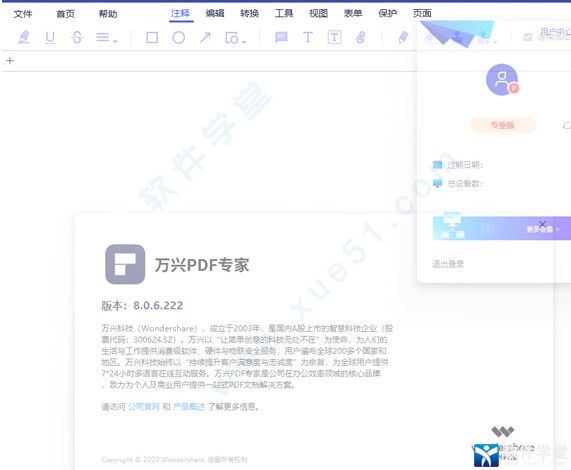Add a new tab with plus

pyautogui.click(x=10, y=60)
